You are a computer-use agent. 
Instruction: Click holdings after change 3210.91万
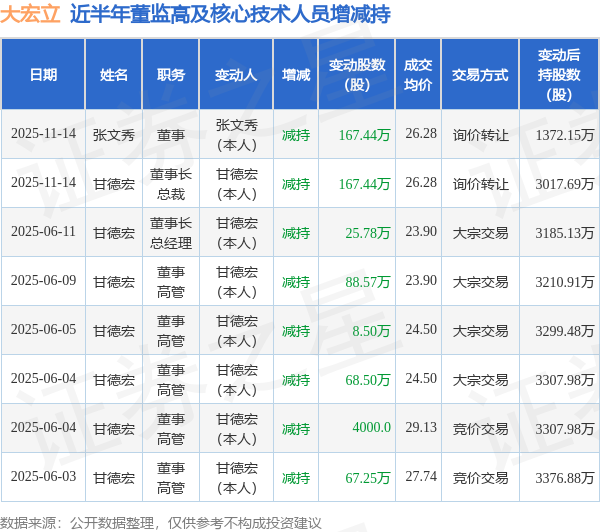pyautogui.click(x=564, y=282)
